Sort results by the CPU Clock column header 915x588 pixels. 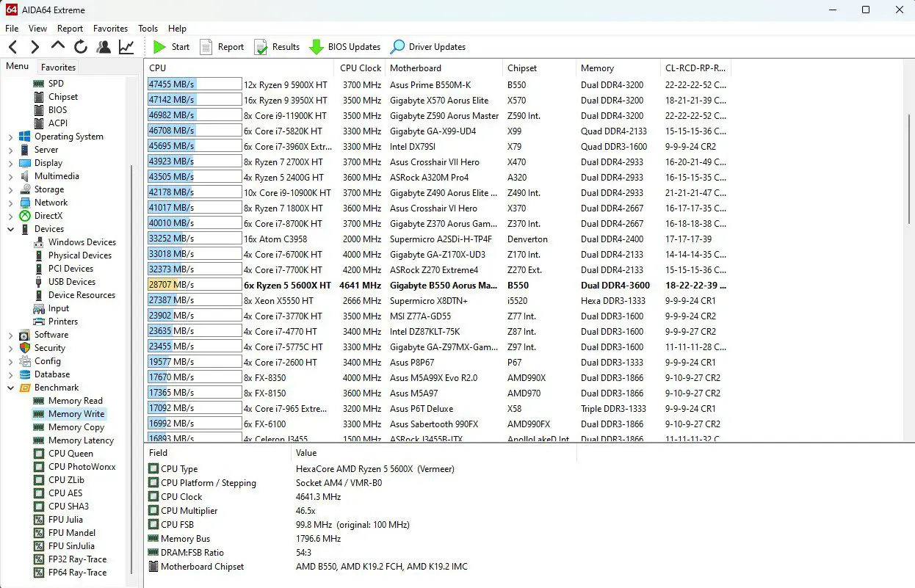coord(361,68)
